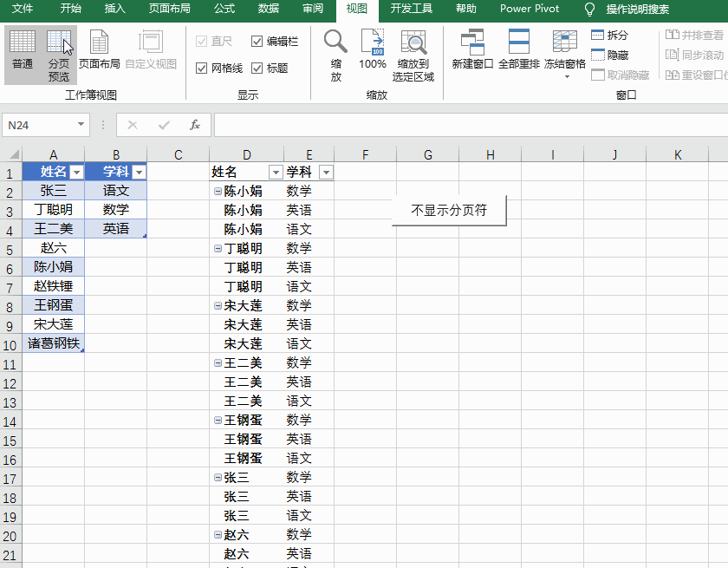Open the 开发工具 (Developer) tab
Screen dimensions: 728x568
[x=412, y=9]
